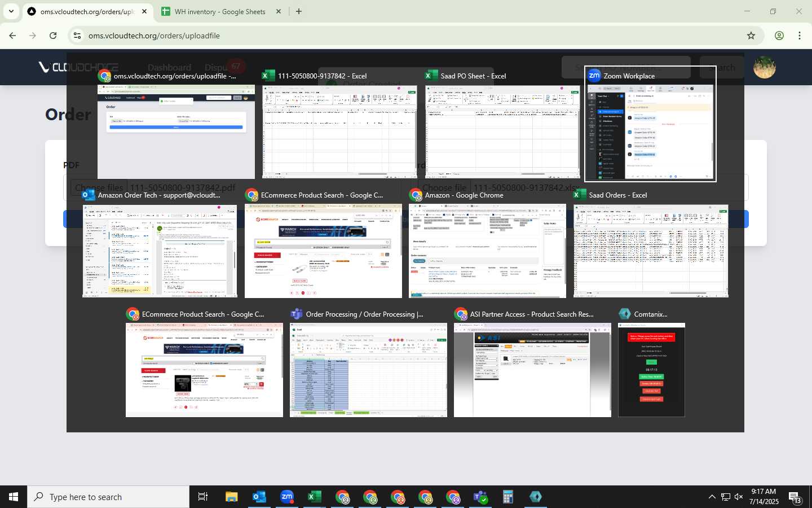Select the Amazon - Google Chrome window thumbnail
This screenshot has width=812, height=508.
pos(487,251)
